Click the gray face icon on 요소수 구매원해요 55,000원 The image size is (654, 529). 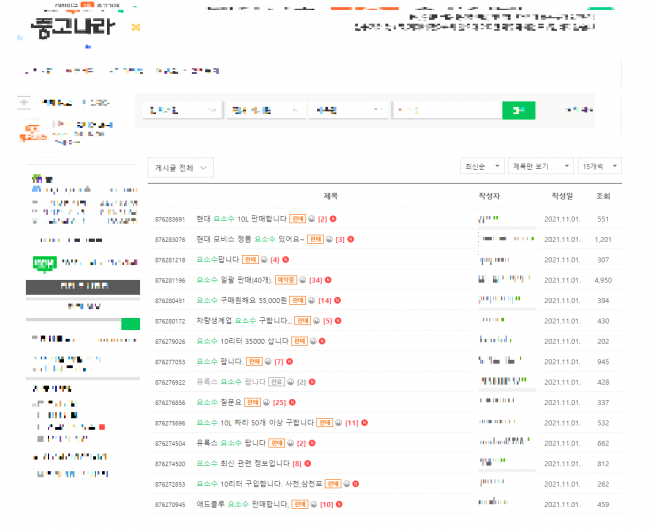tap(311, 300)
